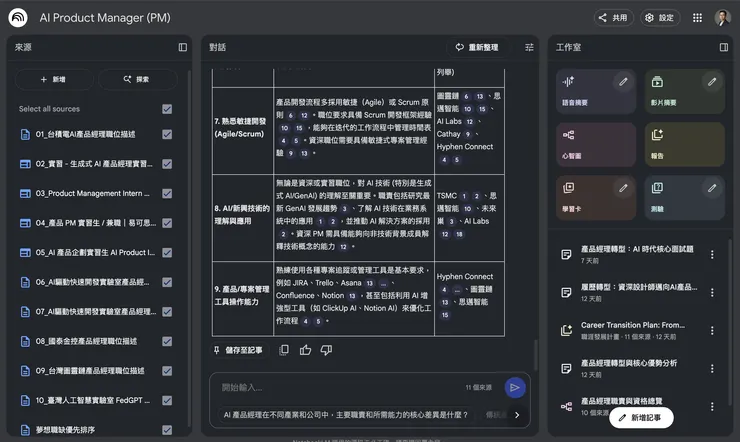Uncheck source 04_產品 PM 實習生
740x442 pixels.
(x=167, y=223)
